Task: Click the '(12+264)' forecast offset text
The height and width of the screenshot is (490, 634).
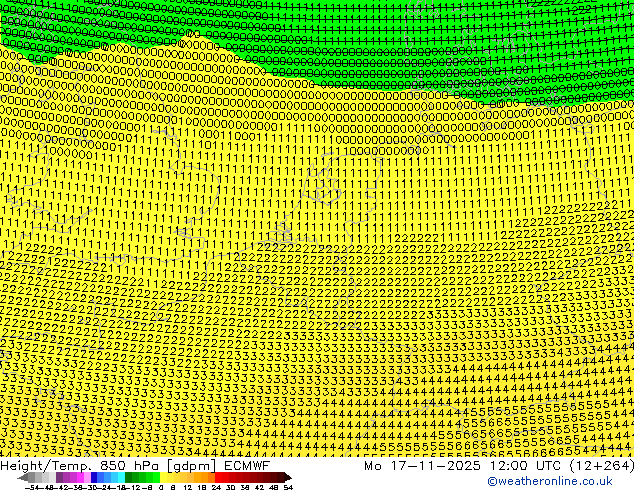Action: (x=602, y=466)
